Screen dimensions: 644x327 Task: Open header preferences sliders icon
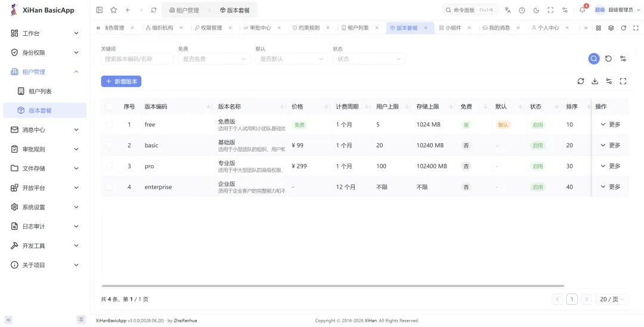tap(565, 10)
